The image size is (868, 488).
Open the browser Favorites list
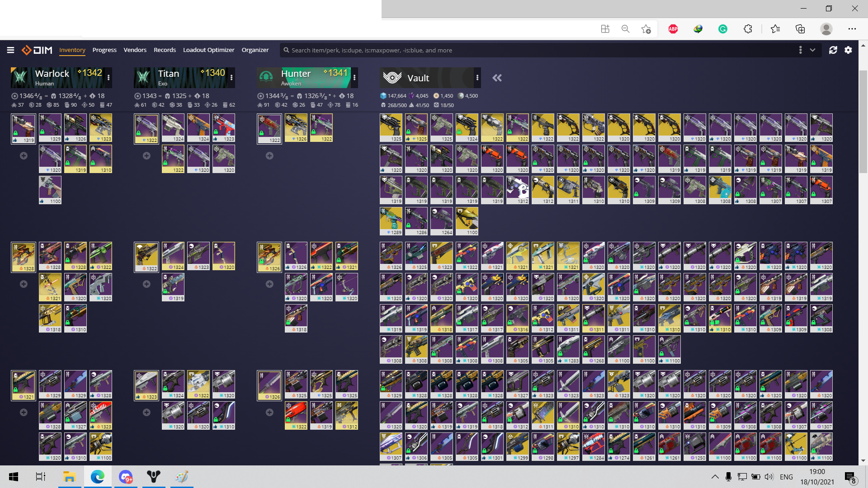775,29
